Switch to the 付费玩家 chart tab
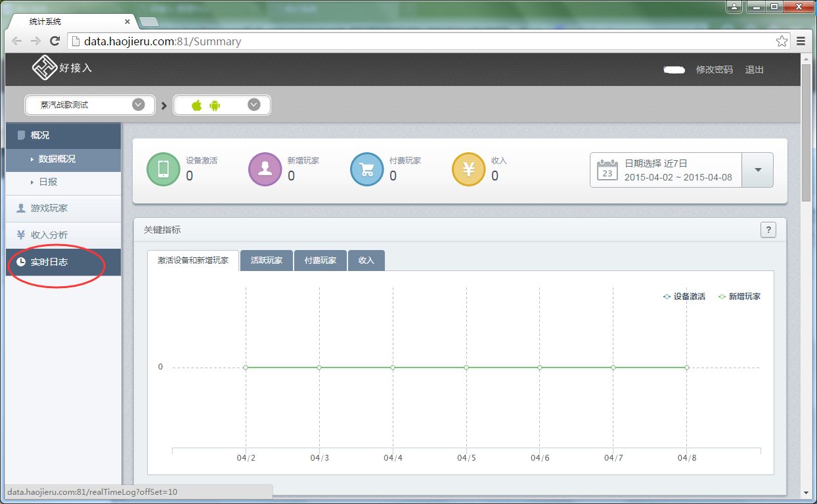Screen dimensions: 817x504 [320, 261]
